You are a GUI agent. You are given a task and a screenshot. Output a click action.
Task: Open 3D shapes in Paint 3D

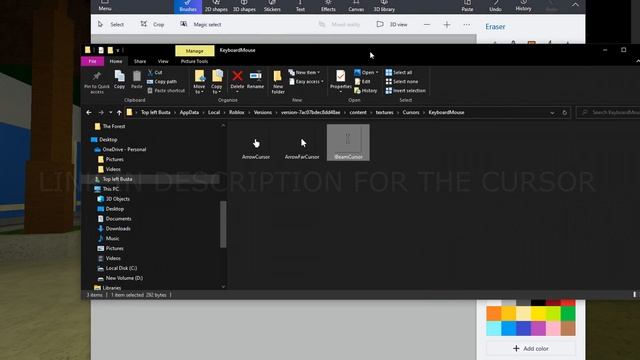pos(244,6)
